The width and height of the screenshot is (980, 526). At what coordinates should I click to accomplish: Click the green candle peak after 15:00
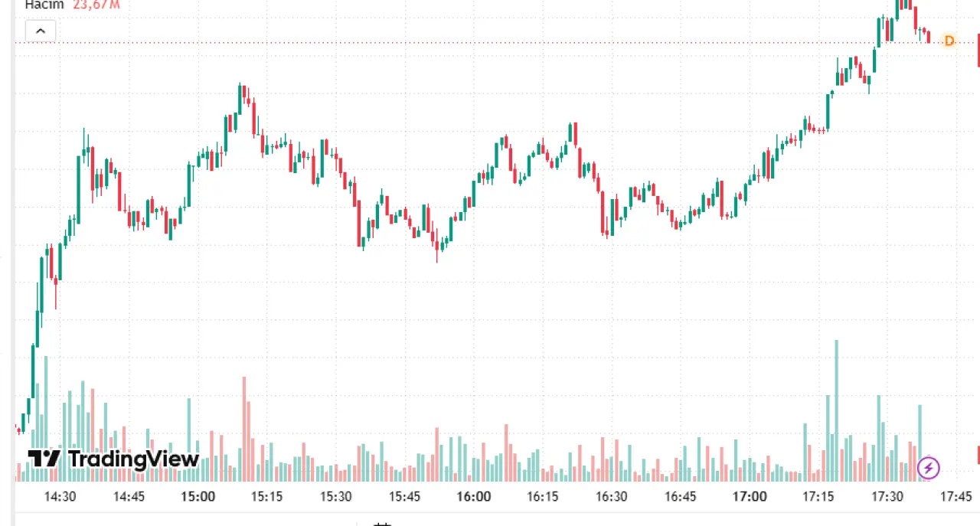[x=240, y=98]
